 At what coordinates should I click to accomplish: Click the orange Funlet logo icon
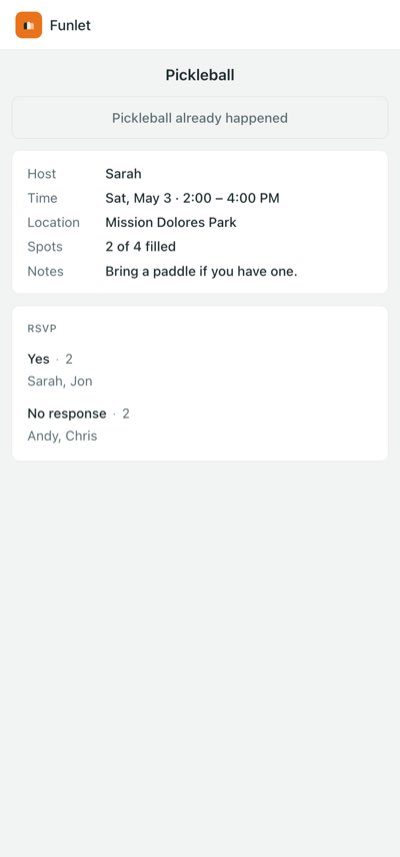coord(28,25)
